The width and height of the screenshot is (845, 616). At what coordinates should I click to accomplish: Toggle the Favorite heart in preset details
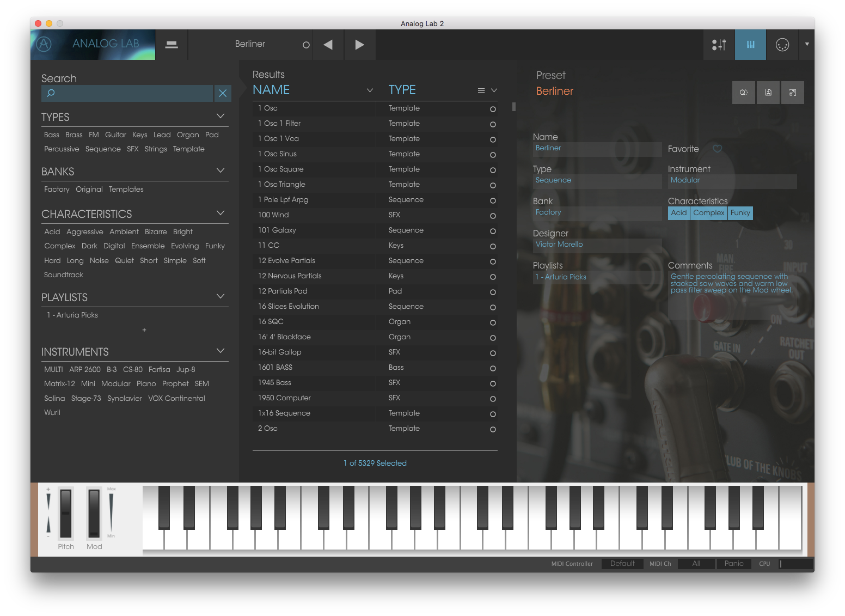(x=718, y=149)
